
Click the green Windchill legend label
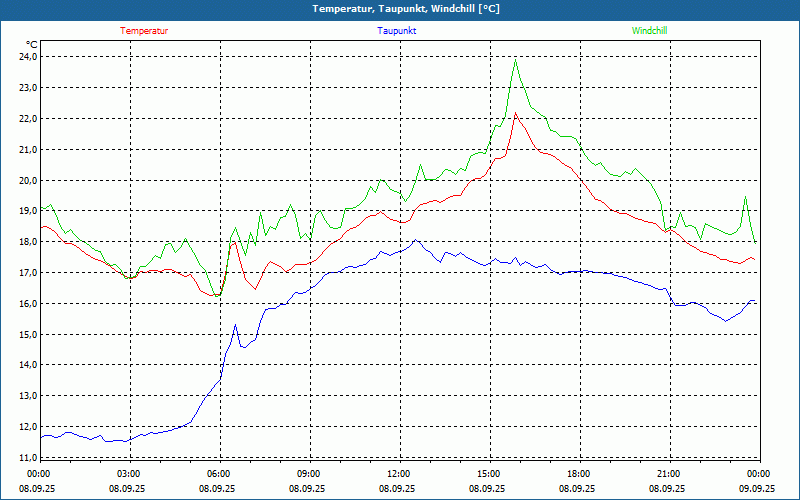point(649,31)
